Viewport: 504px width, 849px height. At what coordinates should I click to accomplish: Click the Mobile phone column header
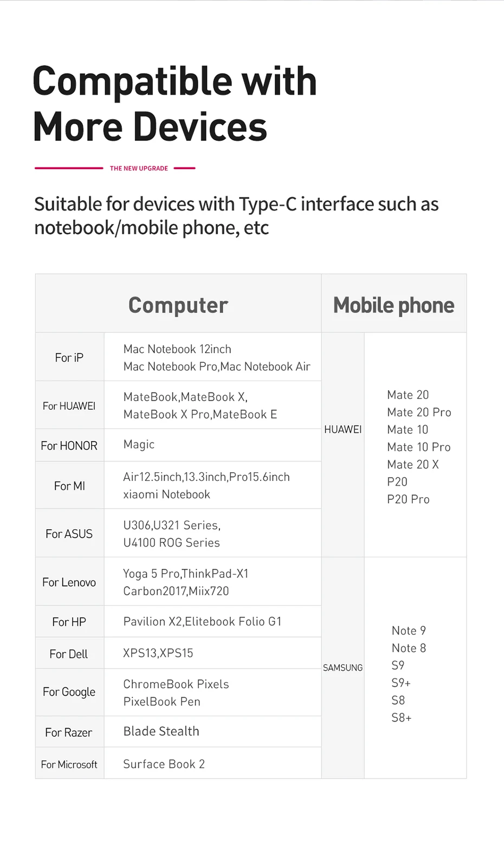(393, 305)
